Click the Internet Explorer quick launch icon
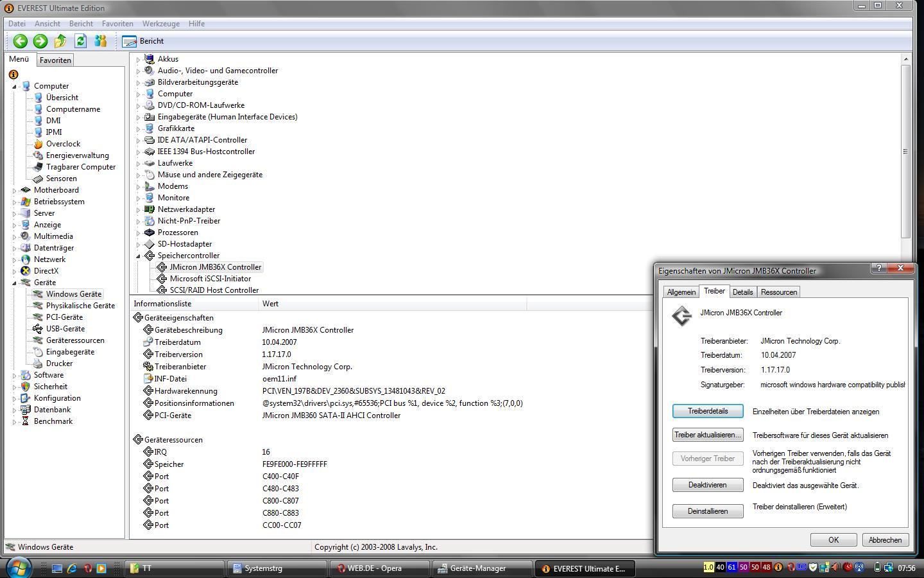Viewport: 924px width, 578px height. pyautogui.click(x=72, y=568)
